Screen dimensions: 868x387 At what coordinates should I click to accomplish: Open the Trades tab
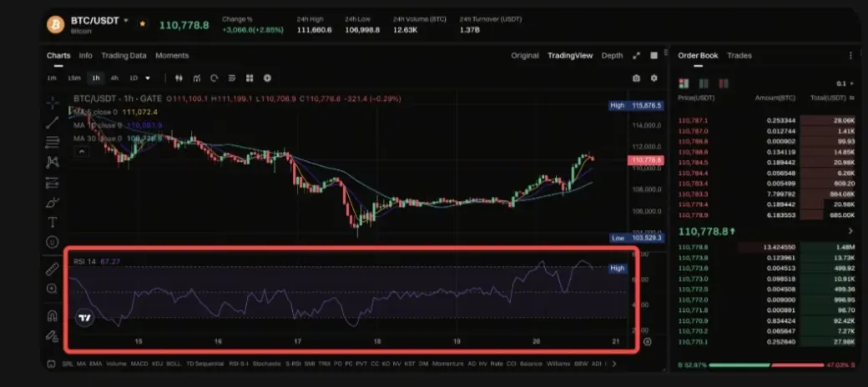click(x=739, y=55)
